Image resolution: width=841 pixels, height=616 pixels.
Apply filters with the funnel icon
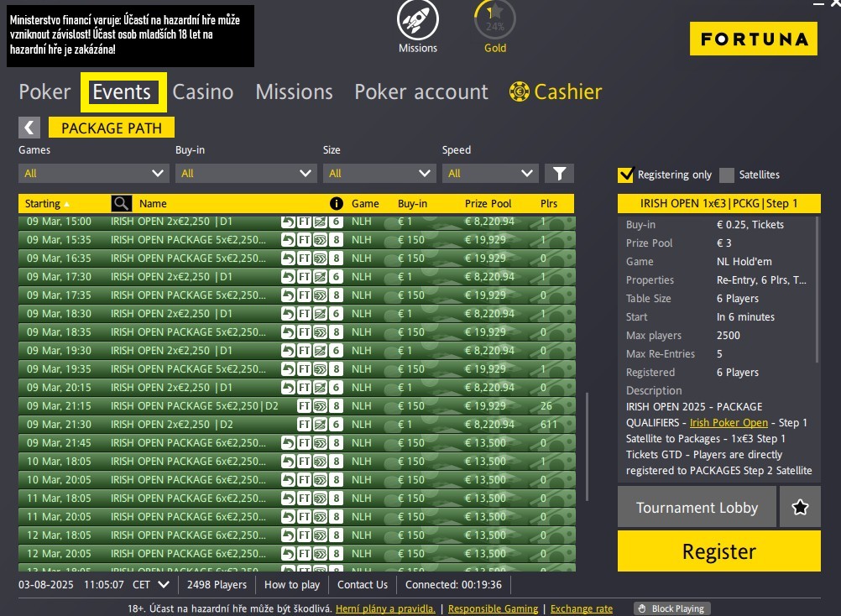point(559,173)
